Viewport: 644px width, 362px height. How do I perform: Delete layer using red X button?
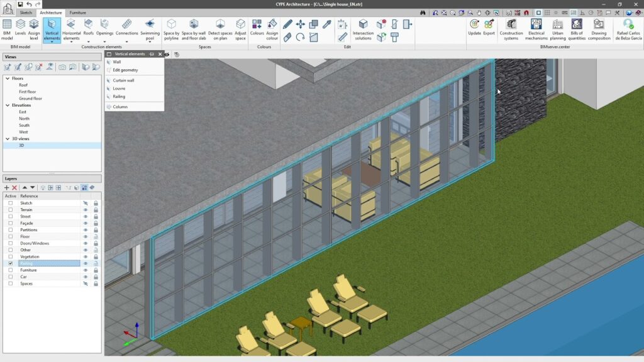[14, 187]
